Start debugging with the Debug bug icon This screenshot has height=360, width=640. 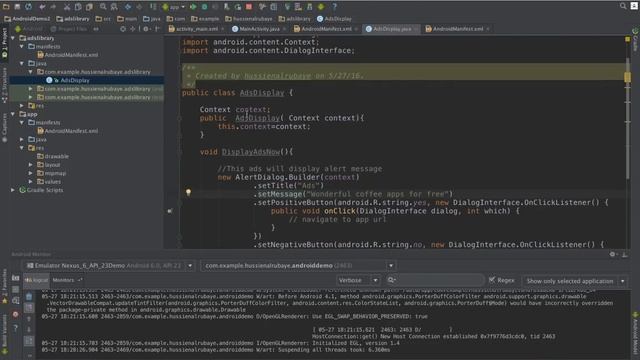204,7
